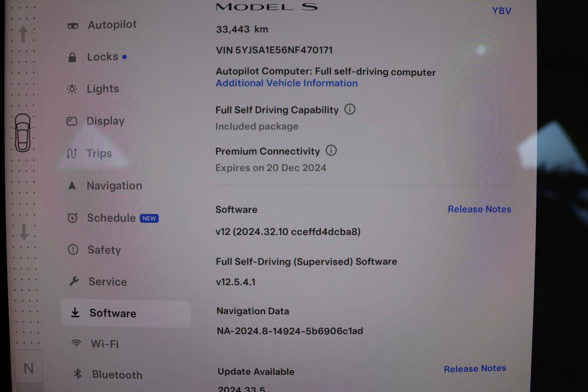588x392 pixels.
Task: Tap the Software download icon
Action: click(75, 313)
